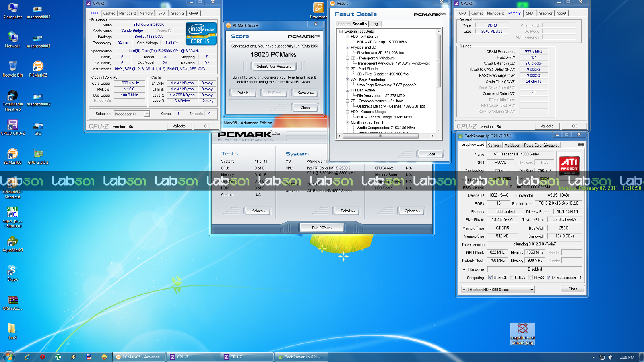Open the Processor #1 selection dropdown
Screen dimensions: 644x362
tap(132, 114)
